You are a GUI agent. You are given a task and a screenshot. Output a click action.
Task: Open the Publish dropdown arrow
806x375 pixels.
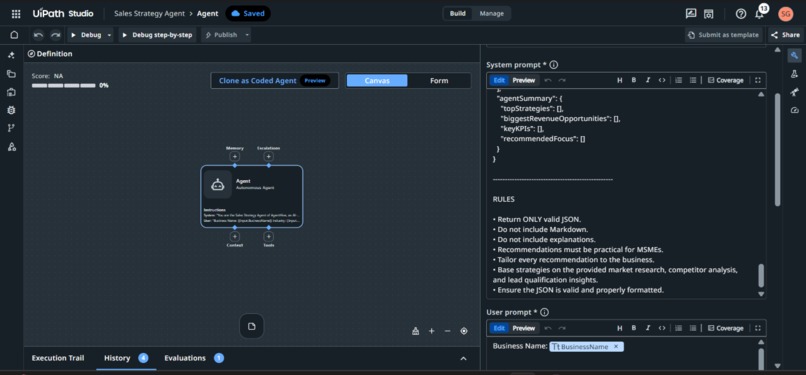[x=247, y=35]
